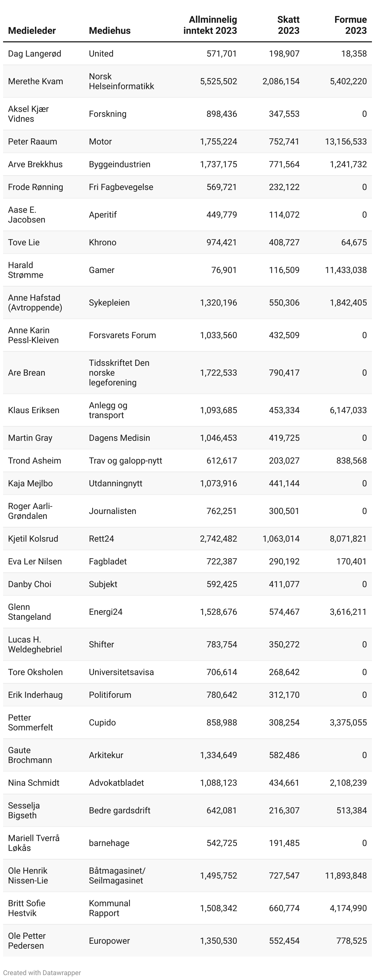
Task: Click the Formue 2023 column header
Action: coord(350,25)
